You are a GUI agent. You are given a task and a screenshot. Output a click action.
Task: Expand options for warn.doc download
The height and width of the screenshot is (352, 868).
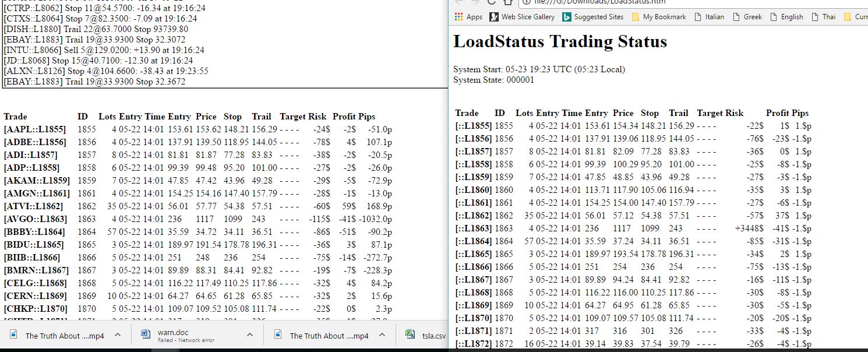(250, 335)
